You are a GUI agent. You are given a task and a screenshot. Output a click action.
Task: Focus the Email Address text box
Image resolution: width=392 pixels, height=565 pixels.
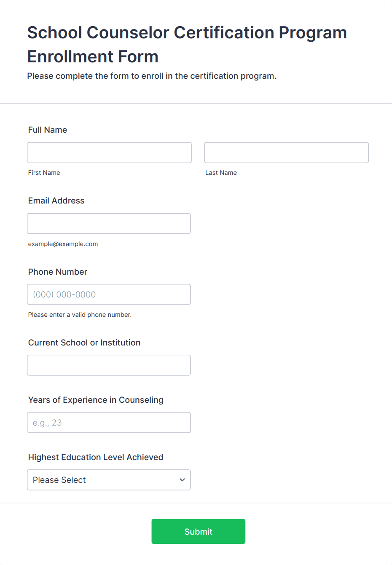(109, 223)
